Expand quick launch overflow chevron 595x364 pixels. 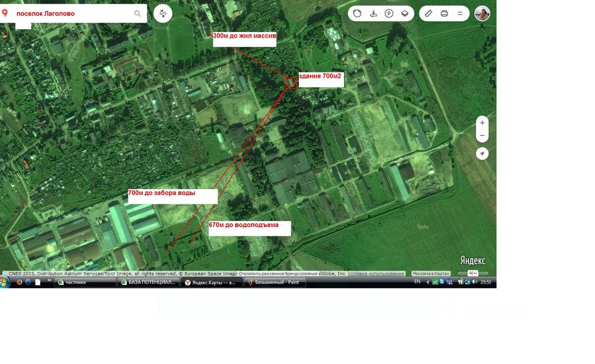[x=49, y=280]
